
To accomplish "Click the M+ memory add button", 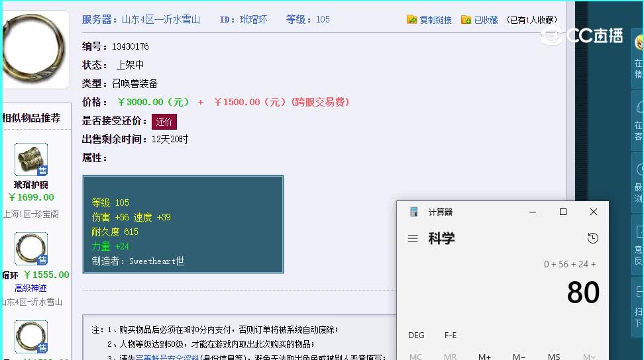I will coord(484,357).
